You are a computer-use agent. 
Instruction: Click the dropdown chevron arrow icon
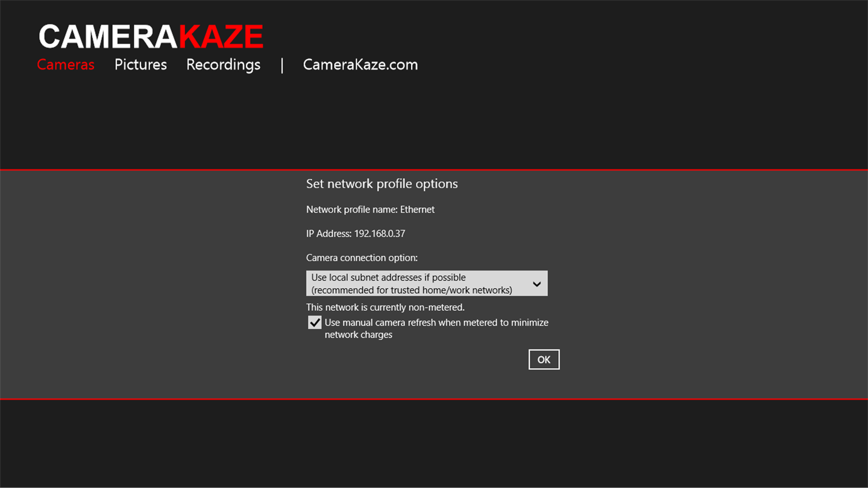coord(536,284)
